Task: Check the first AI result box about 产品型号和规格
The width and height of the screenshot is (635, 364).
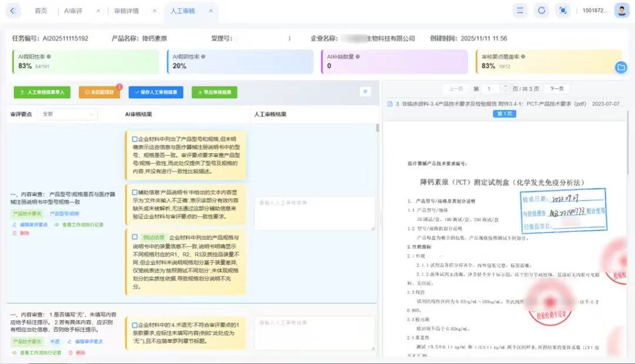Action: point(135,139)
